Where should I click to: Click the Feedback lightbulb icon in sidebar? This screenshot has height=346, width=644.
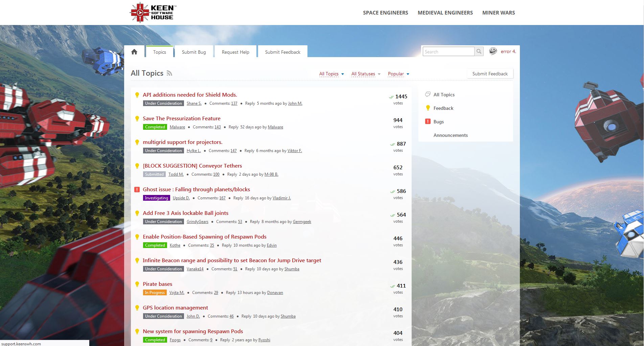pos(428,108)
